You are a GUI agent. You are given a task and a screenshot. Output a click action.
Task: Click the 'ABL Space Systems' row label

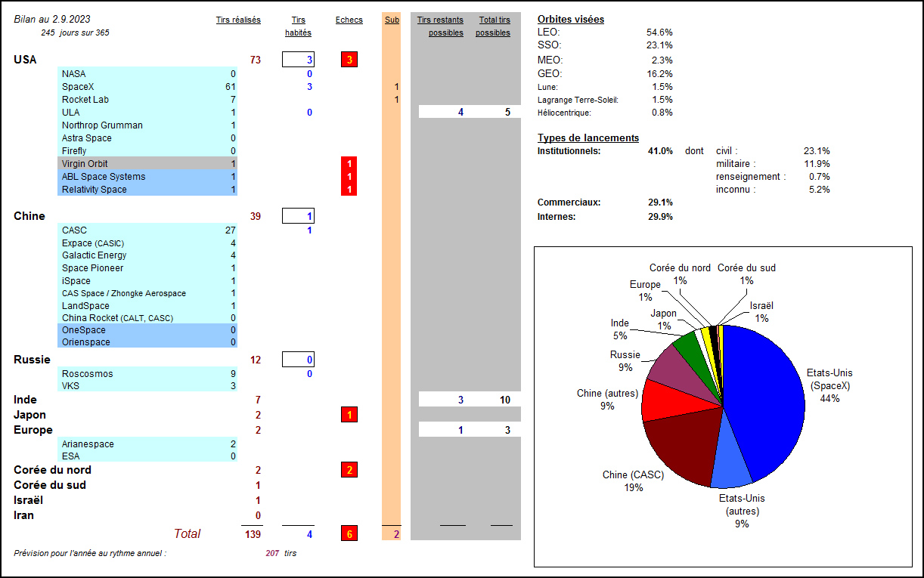[104, 177]
